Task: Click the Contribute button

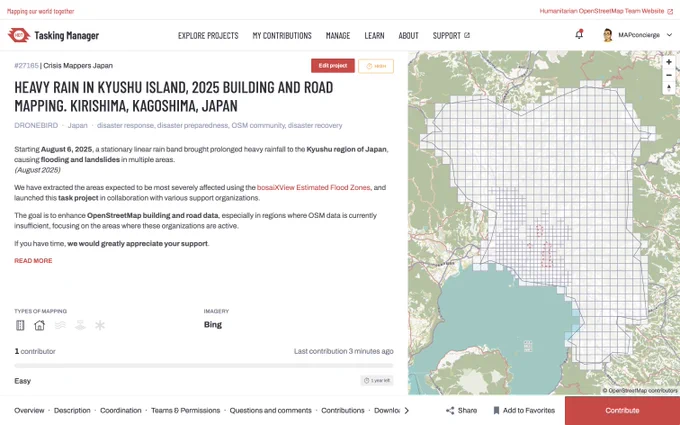Action: (x=622, y=410)
